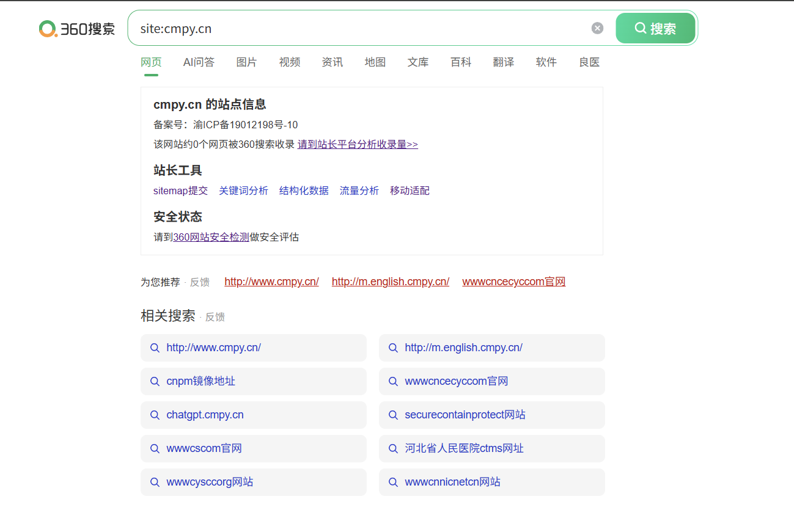Switch to the 软件 tab
The width and height of the screenshot is (794, 532).
pos(546,62)
